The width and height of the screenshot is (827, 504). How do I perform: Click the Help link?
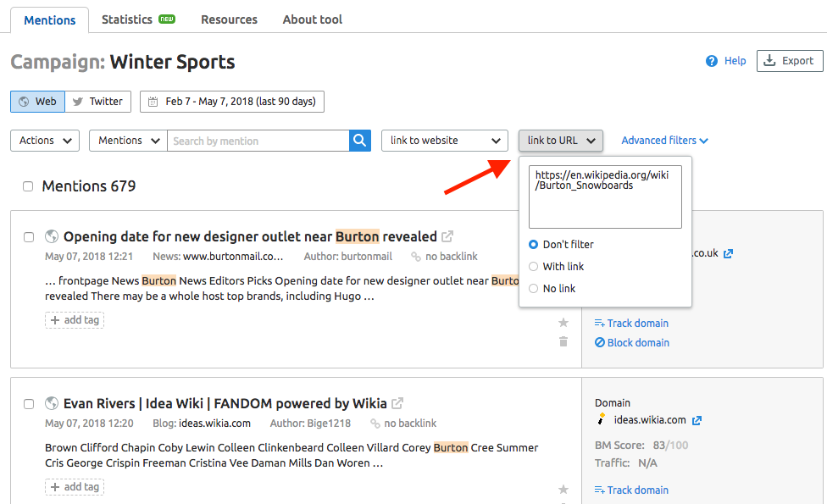[735, 61]
